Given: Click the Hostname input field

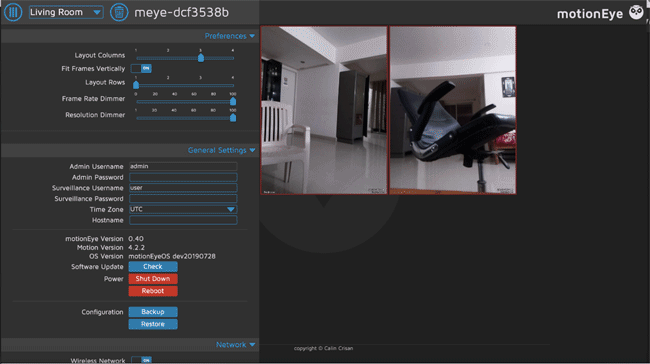Looking at the screenshot, I should (x=183, y=220).
